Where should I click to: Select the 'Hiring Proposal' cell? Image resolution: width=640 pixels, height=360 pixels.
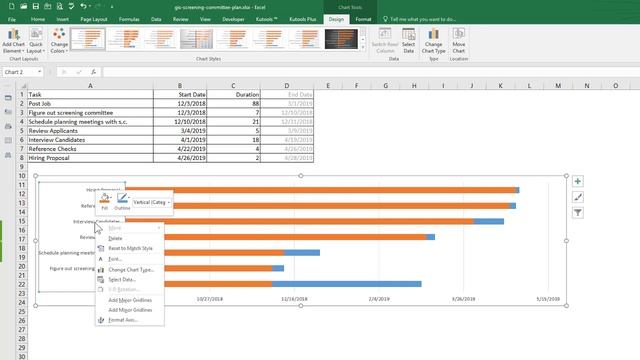[x=90, y=158]
